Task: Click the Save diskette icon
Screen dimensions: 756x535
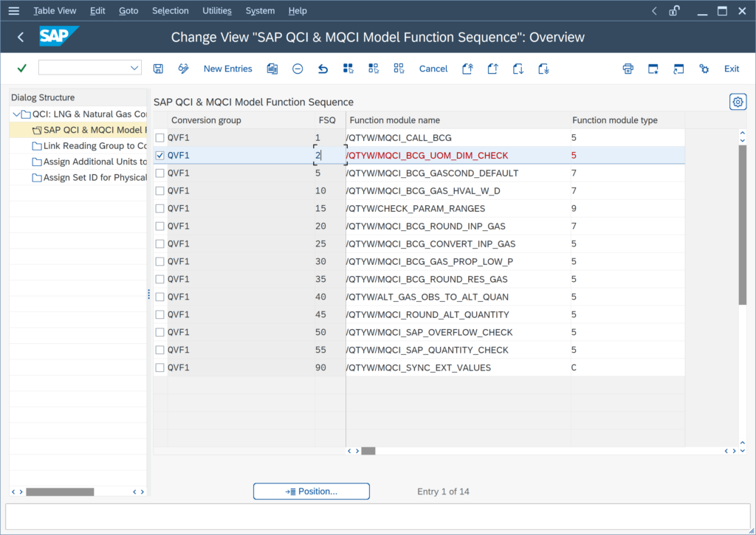Action: click(x=158, y=69)
